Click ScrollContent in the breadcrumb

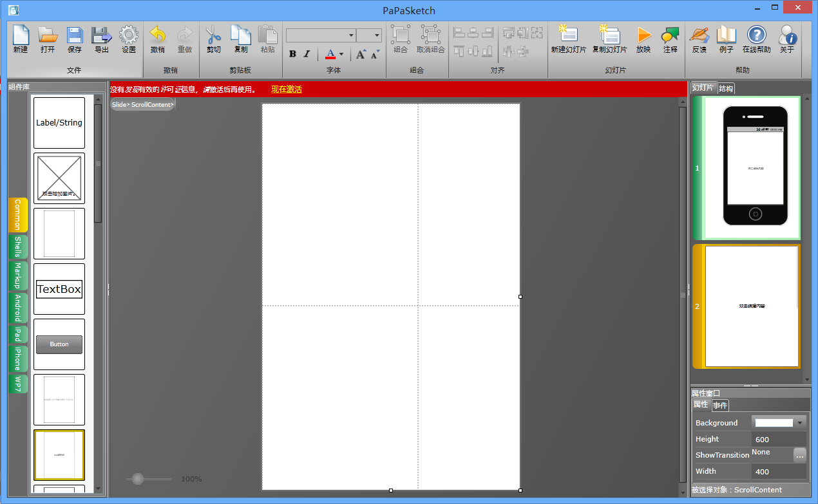point(151,104)
